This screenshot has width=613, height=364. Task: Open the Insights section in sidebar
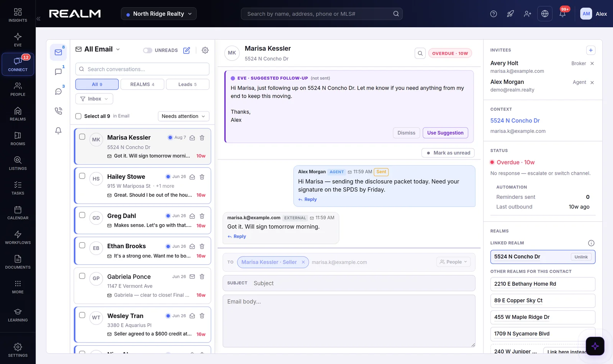tap(18, 15)
